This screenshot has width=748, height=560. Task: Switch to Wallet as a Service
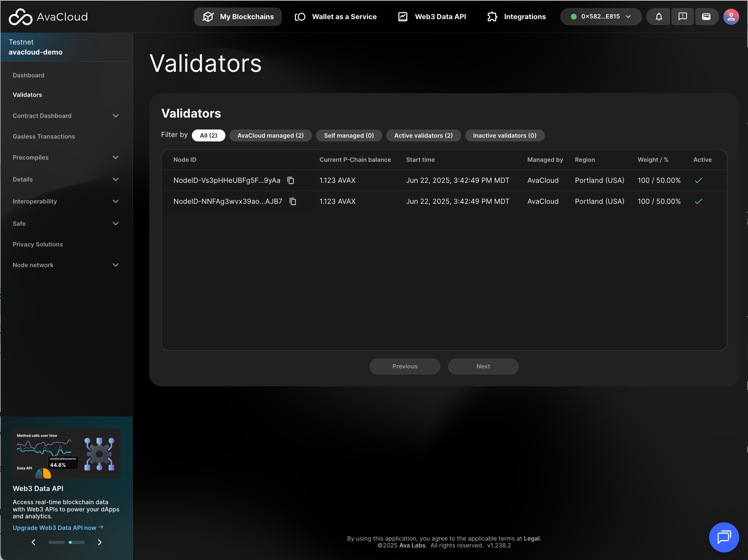[335, 17]
